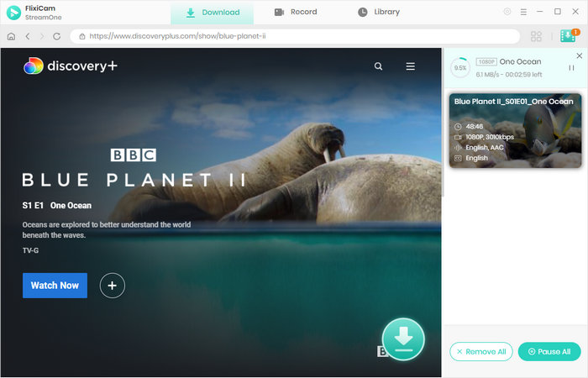Maximize the FlixiCam window

tap(558, 12)
